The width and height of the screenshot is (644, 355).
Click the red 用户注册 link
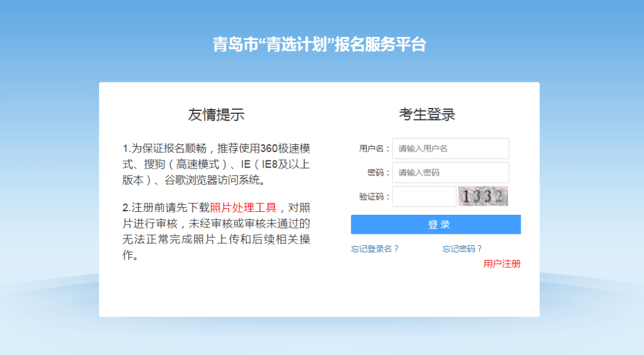pyautogui.click(x=502, y=264)
